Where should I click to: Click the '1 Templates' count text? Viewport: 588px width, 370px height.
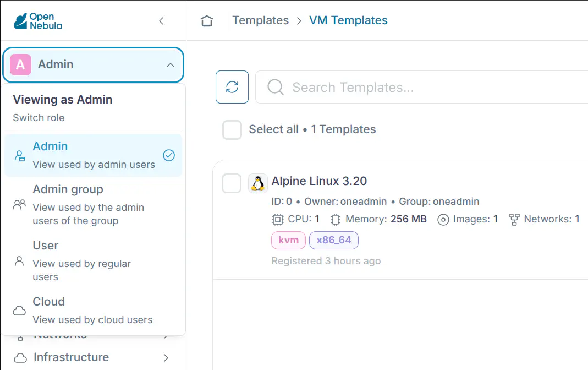[343, 129]
